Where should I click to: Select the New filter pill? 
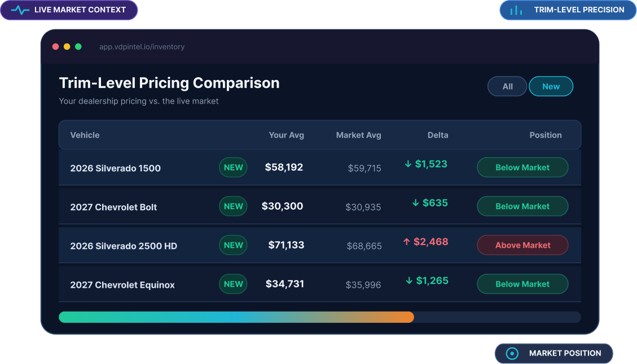point(551,86)
